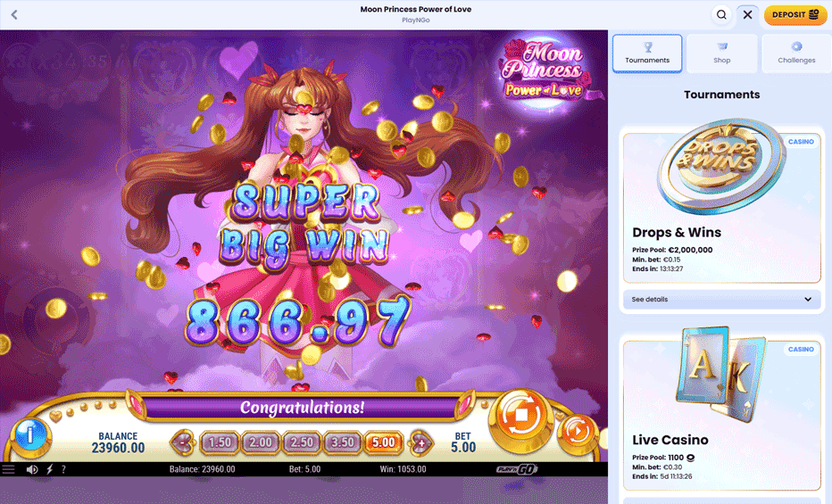This screenshot has width=832, height=504.
Task: Click the Ends in: 5d 11:13:26 text
Action: click(661, 476)
